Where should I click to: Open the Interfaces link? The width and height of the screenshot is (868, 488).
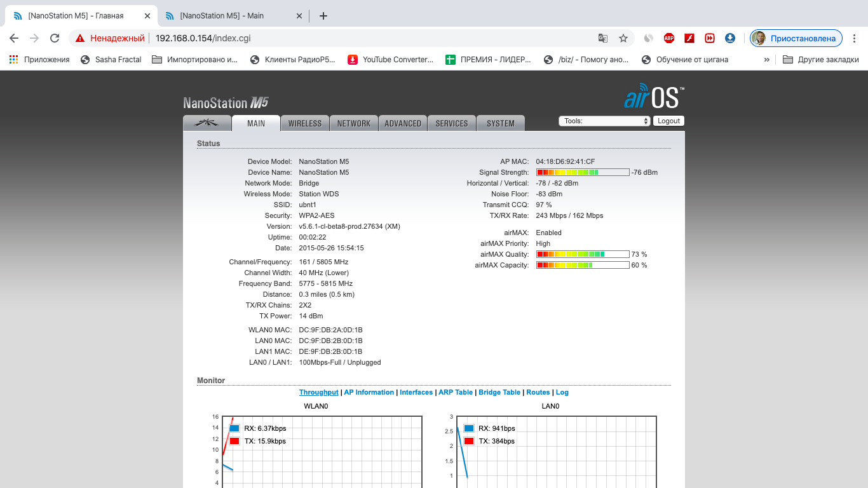416,393
